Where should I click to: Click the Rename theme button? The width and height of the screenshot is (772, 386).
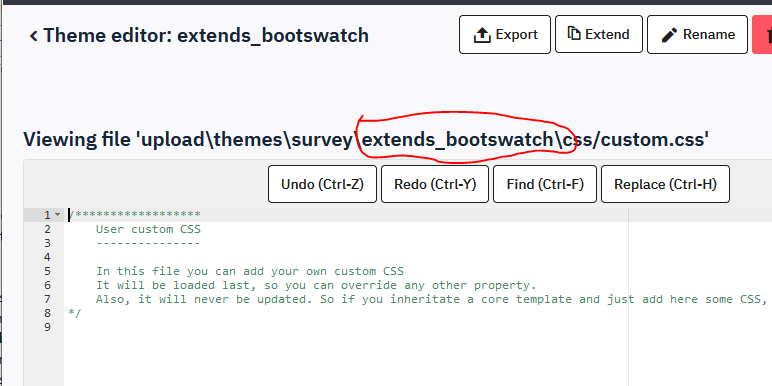(698, 34)
